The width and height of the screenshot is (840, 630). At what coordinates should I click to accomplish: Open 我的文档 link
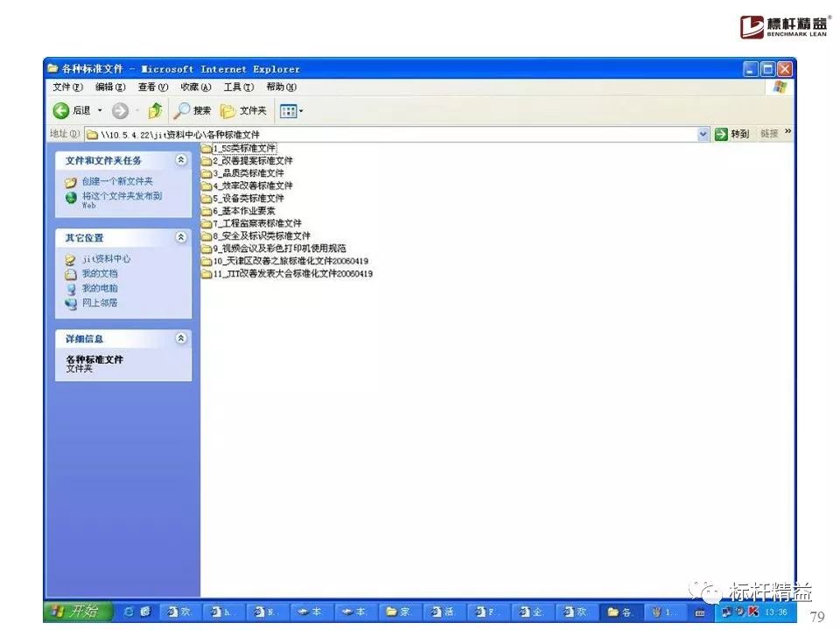(100, 274)
